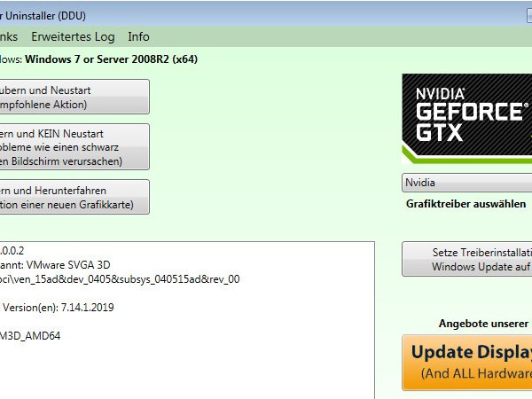
Task: Open the partially visible Links menu
Action: (x=9, y=36)
